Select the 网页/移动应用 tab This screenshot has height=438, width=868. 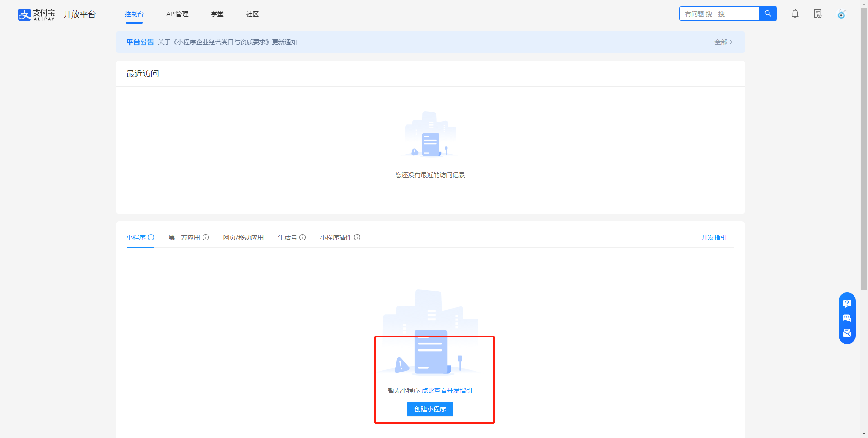(x=243, y=237)
